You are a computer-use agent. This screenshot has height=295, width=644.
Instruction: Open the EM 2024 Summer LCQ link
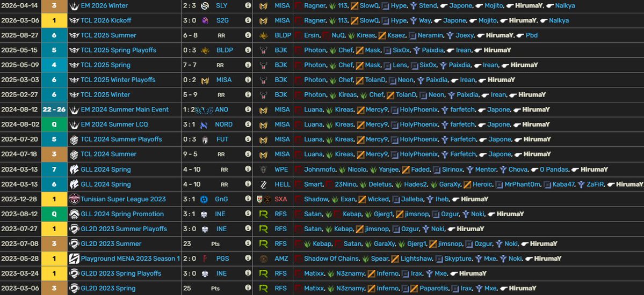(x=114, y=124)
